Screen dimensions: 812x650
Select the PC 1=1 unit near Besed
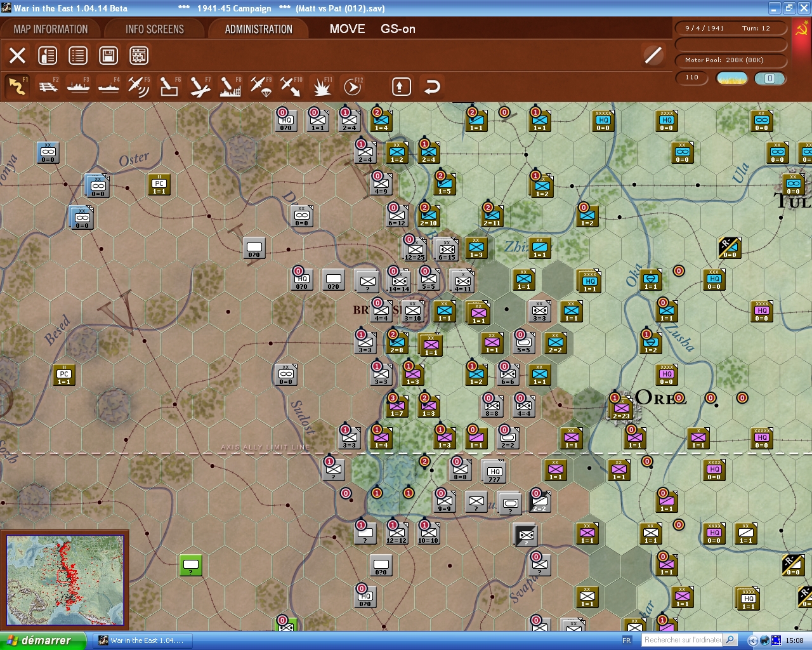tap(64, 375)
